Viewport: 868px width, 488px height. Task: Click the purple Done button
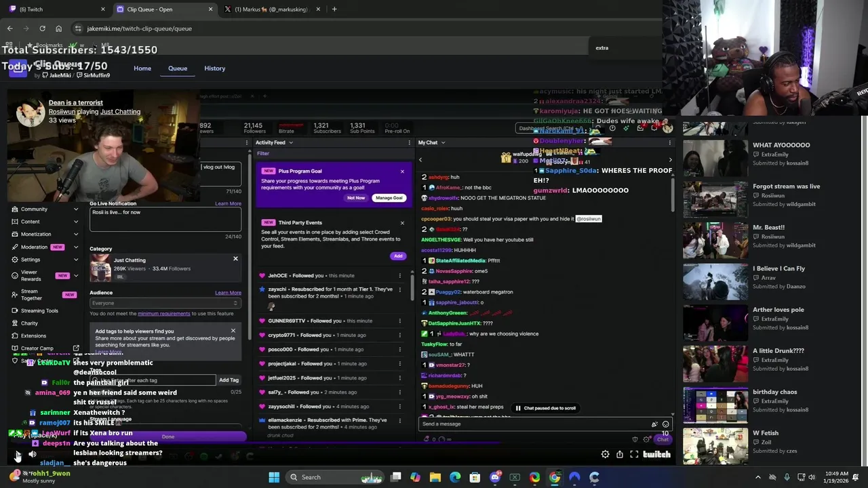click(167, 437)
